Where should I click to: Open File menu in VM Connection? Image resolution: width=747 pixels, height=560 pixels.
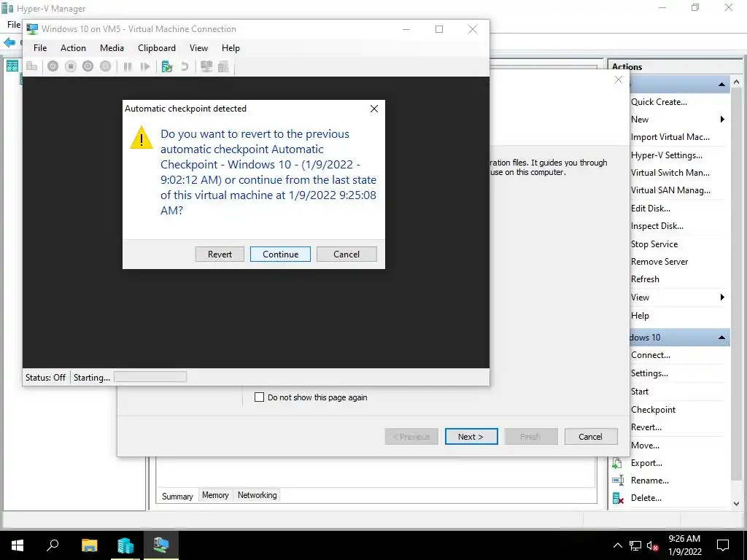pos(40,47)
